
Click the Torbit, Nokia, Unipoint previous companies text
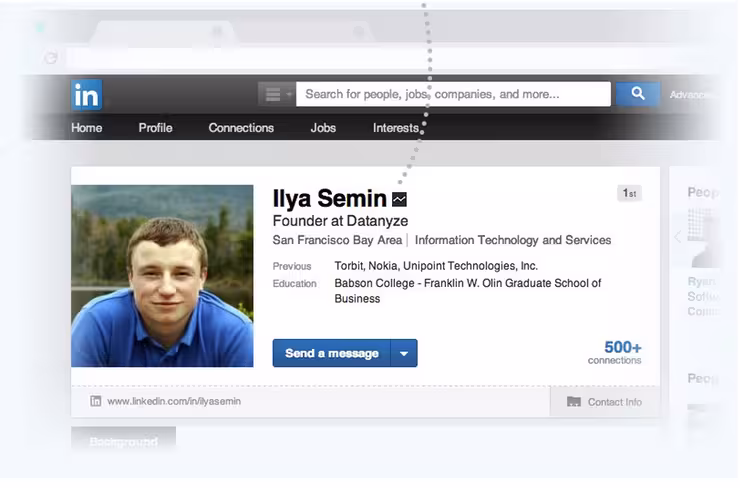click(436, 266)
